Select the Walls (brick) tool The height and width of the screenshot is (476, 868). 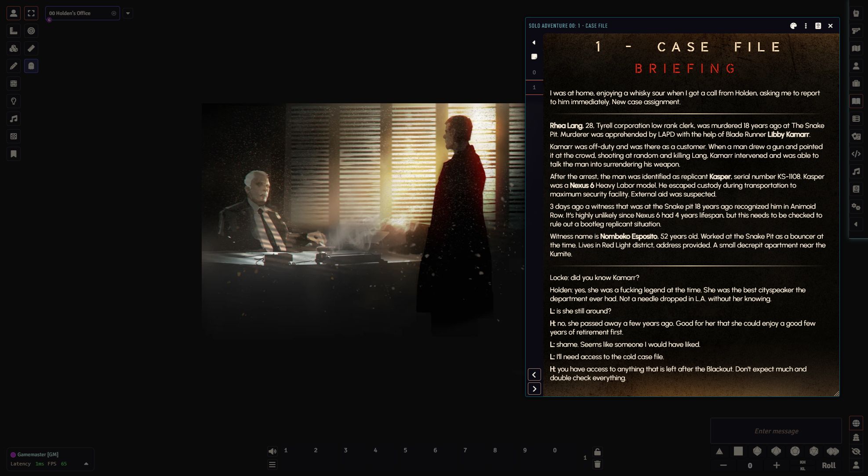point(14,84)
